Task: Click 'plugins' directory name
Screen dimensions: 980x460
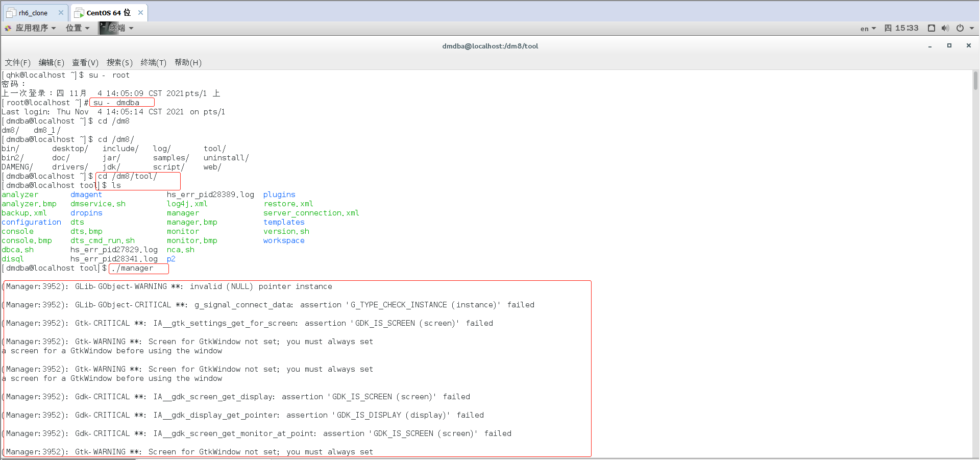Action: 279,195
